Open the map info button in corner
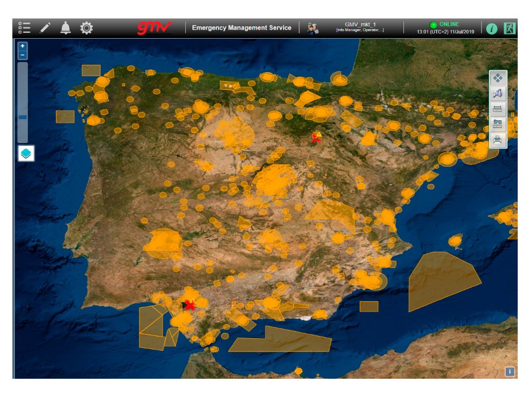532x399 pixels. pyautogui.click(x=509, y=372)
